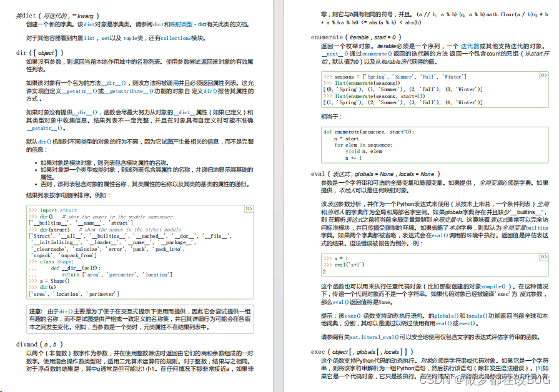Open the 'builtins' link in eval paragraph

[537, 228]
